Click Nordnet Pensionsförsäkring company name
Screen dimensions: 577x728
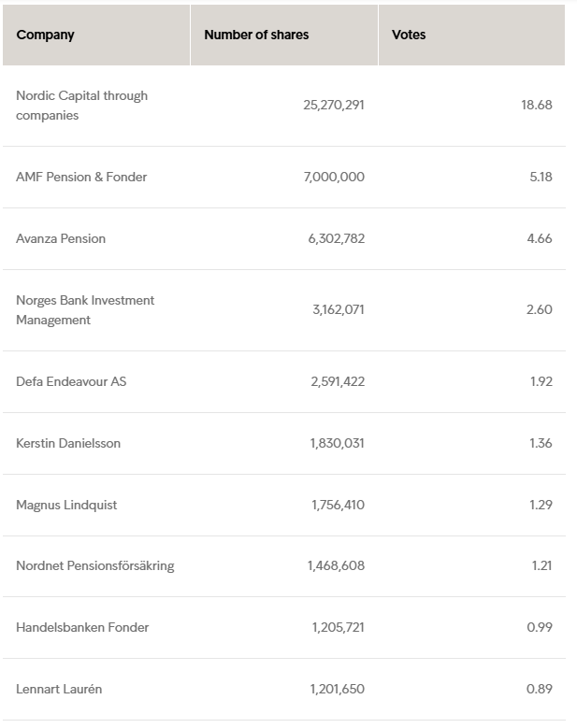[95, 565]
